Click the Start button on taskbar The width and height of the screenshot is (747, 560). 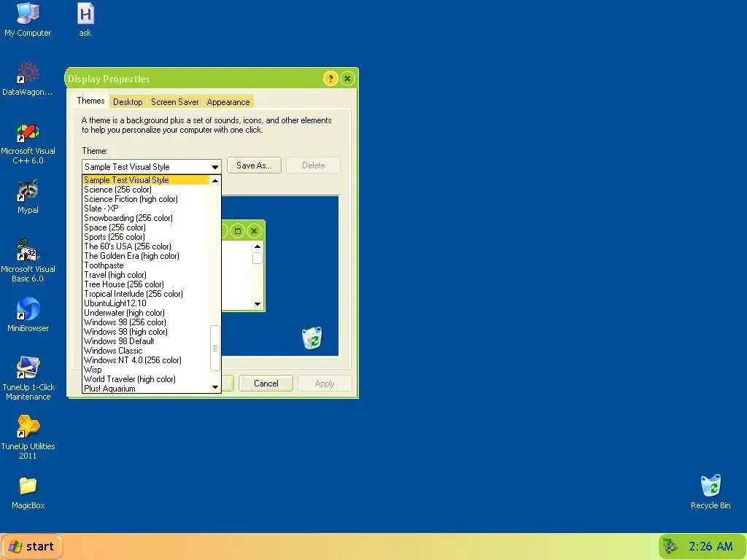click(x=31, y=546)
